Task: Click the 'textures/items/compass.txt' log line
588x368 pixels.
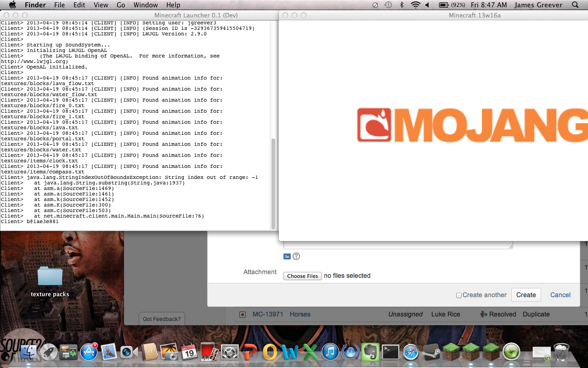Action: pyautogui.click(x=43, y=172)
